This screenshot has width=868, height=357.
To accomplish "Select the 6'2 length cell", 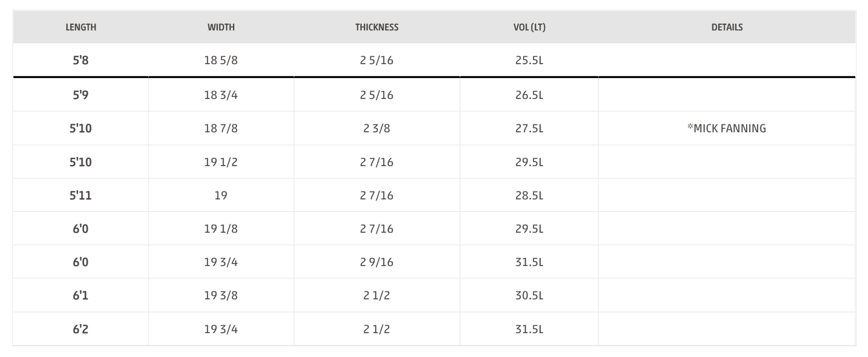I will 80,329.
